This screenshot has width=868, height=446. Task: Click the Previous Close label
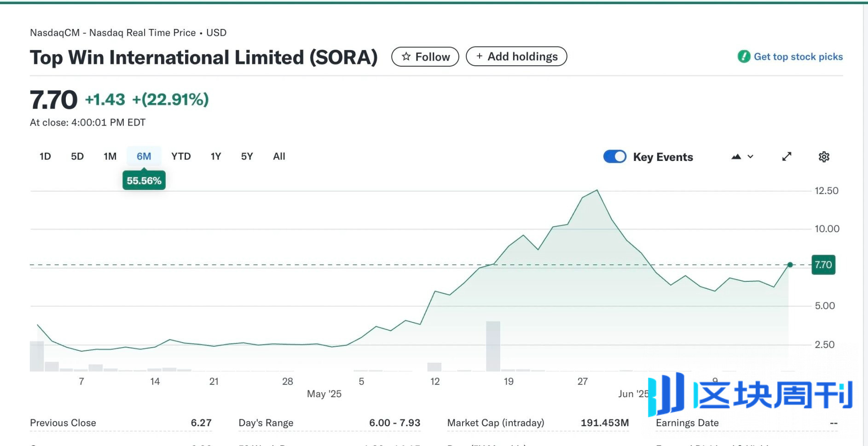(63, 423)
